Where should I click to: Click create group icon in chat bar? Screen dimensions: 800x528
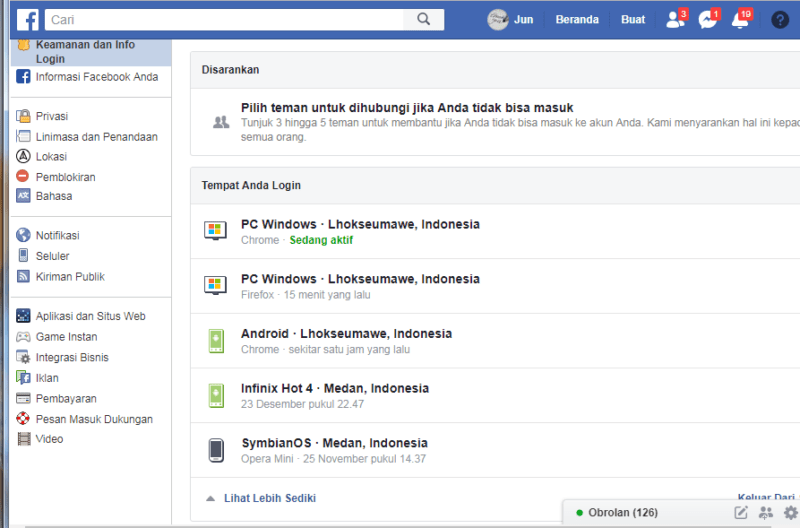(x=765, y=512)
